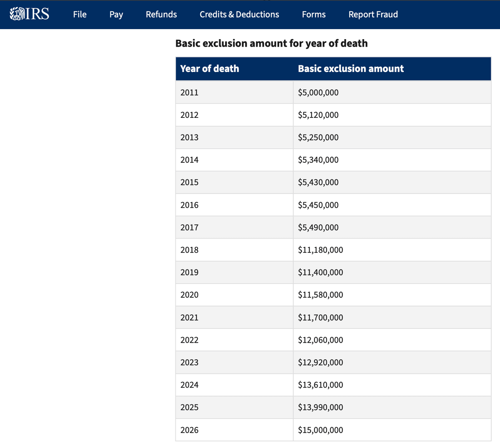
Task: Open the Refunds menu
Action: click(161, 14)
